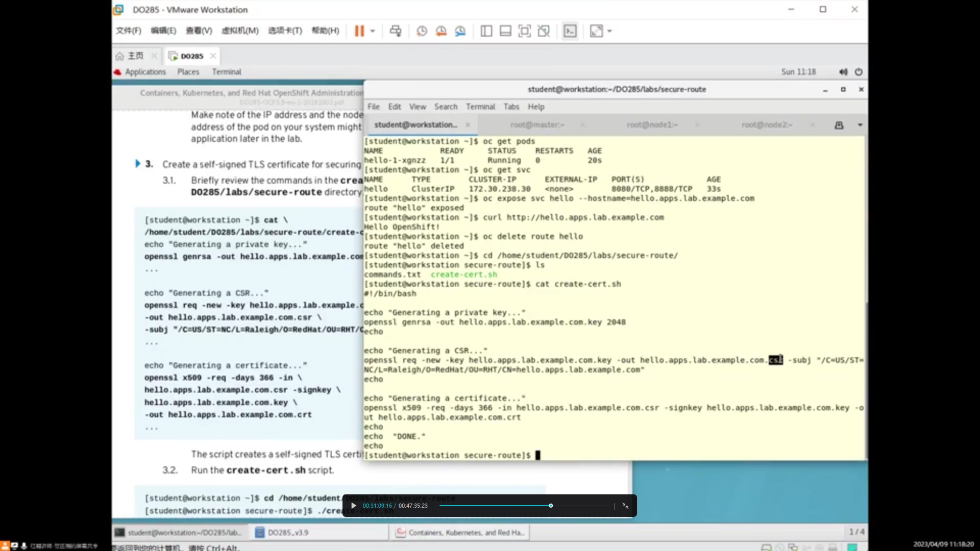Click the stretch guest display icon
This screenshot has width=980, height=551.
[x=596, y=31]
